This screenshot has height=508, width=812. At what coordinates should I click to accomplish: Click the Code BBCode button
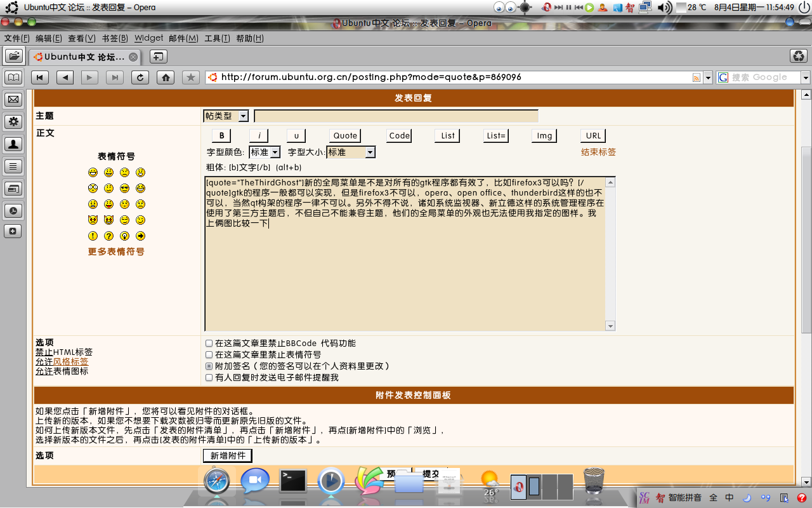400,136
